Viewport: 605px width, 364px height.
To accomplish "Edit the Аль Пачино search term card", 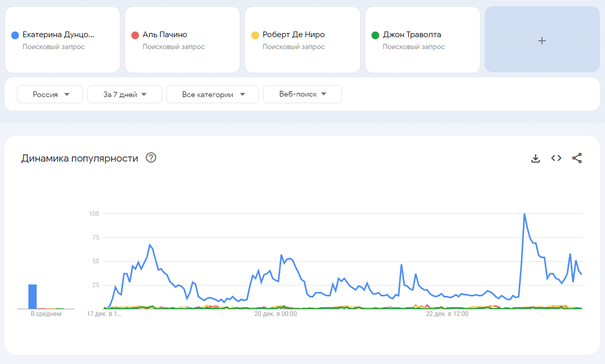I will [x=182, y=40].
